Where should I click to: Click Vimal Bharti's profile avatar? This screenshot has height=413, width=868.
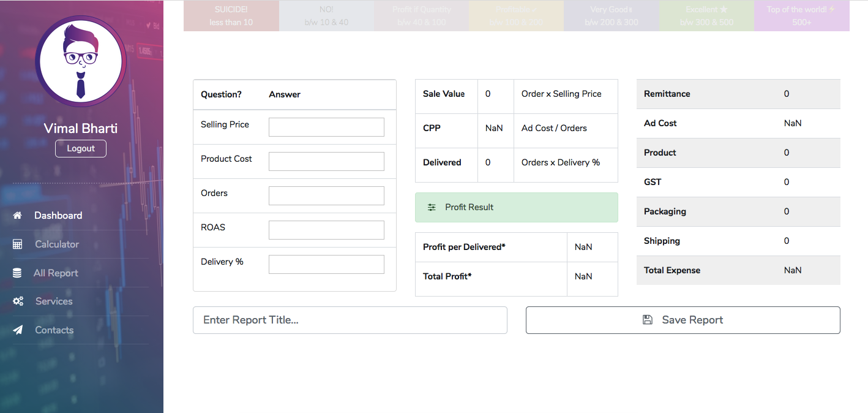pyautogui.click(x=80, y=61)
